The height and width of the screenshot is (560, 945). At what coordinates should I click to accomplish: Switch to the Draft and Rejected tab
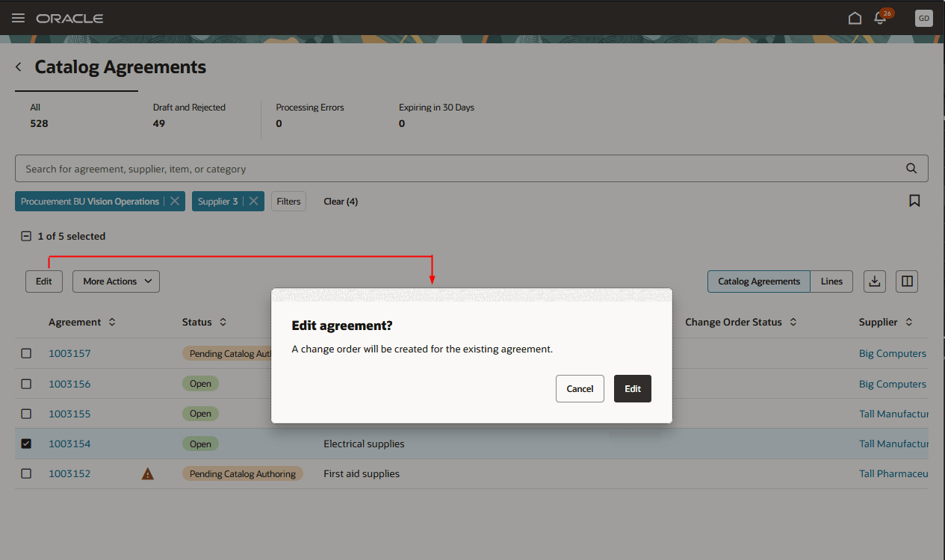(x=188, y=114)
